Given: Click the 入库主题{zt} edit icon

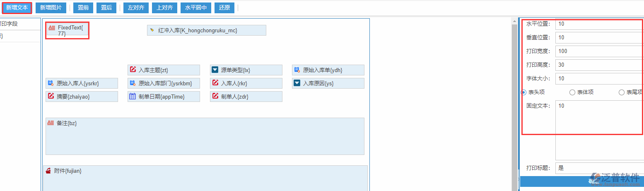Looking at the screenshot, I should pos(133,70).
